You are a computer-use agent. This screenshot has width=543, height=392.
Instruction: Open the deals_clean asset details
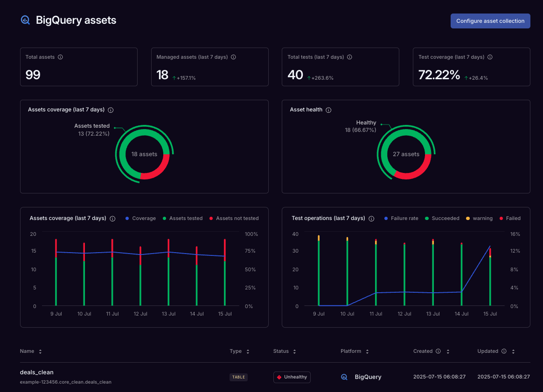click(37, 372)
